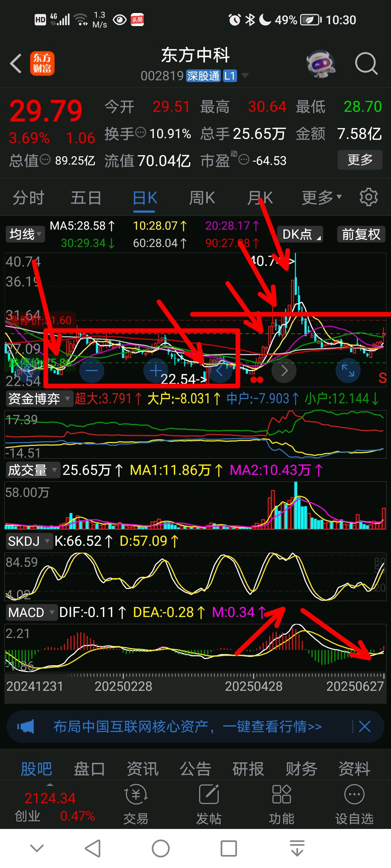Move chart left with blue arrow

[219, 370]
